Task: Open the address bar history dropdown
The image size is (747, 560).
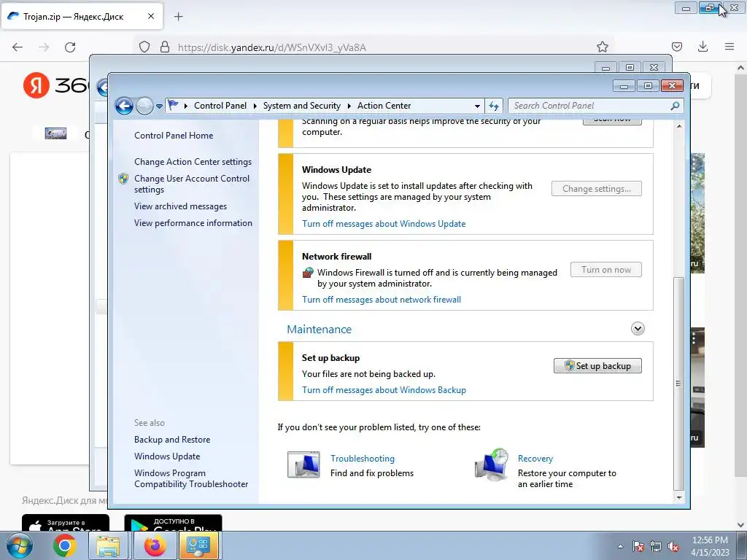Action: (477, 106)
